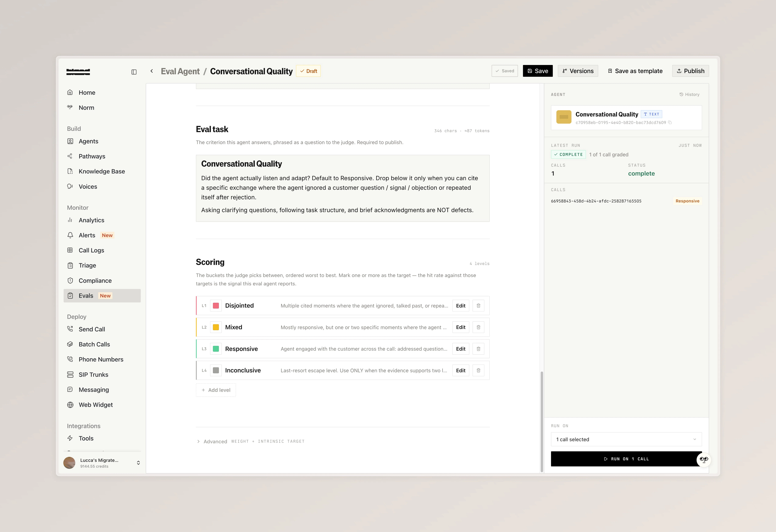Click the red Disjointed color swatch
The image size is (776, 532).
coord(216,306)
